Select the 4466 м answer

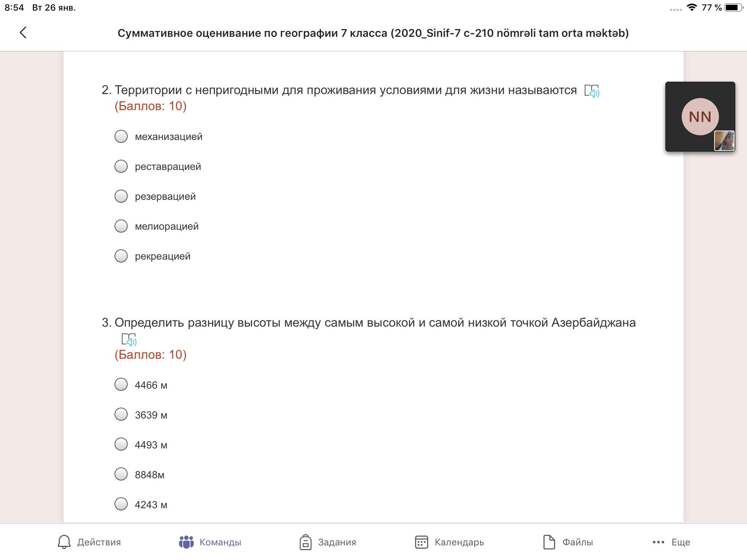[x=121, y=384]
